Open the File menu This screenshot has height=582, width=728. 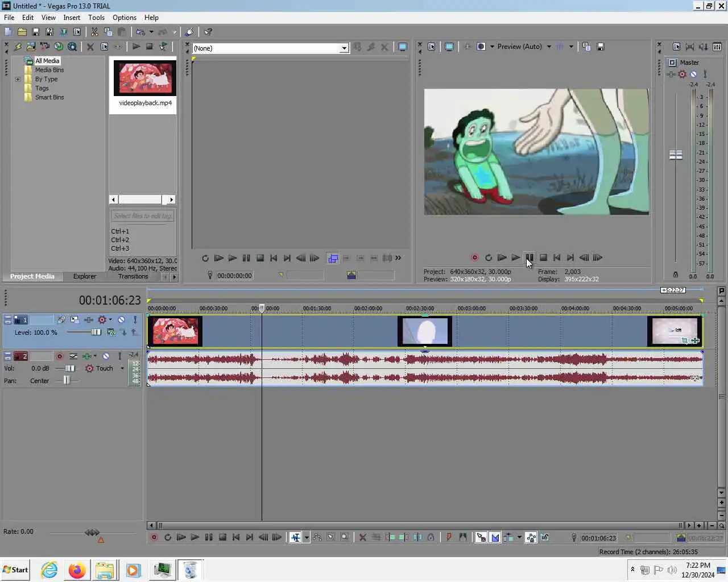pyautogui.click(x=9, y=18)
